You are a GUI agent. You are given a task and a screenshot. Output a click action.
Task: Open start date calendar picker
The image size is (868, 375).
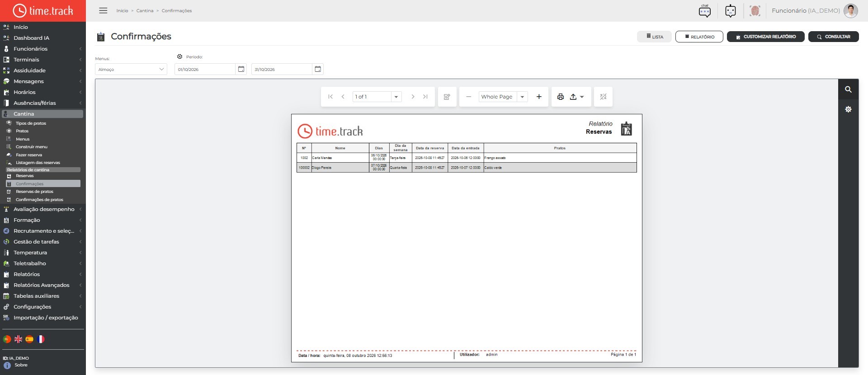point(241,69)
